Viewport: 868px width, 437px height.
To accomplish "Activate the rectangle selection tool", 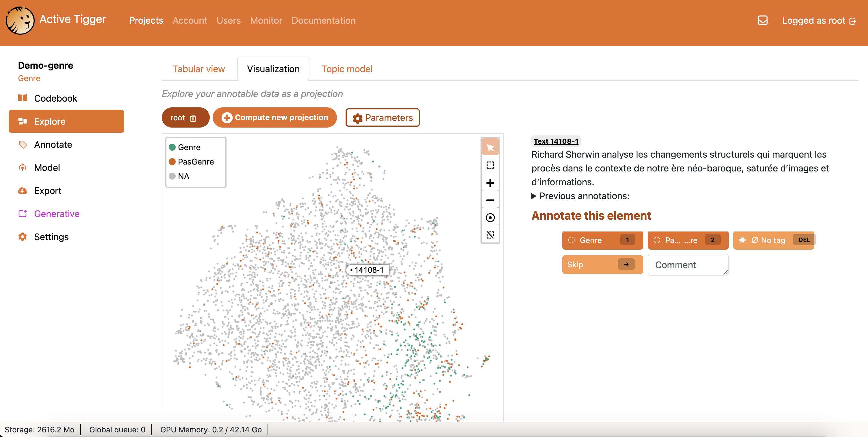I will click(x=490, y=165).
